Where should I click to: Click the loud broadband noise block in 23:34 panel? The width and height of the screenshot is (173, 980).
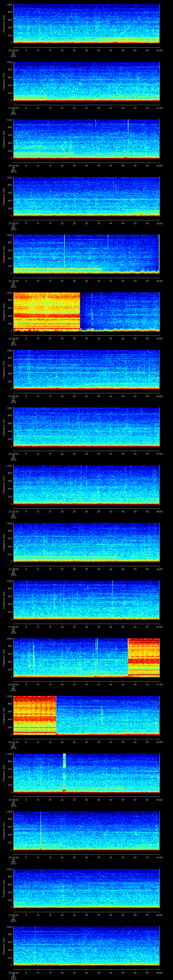coord(47,312)
